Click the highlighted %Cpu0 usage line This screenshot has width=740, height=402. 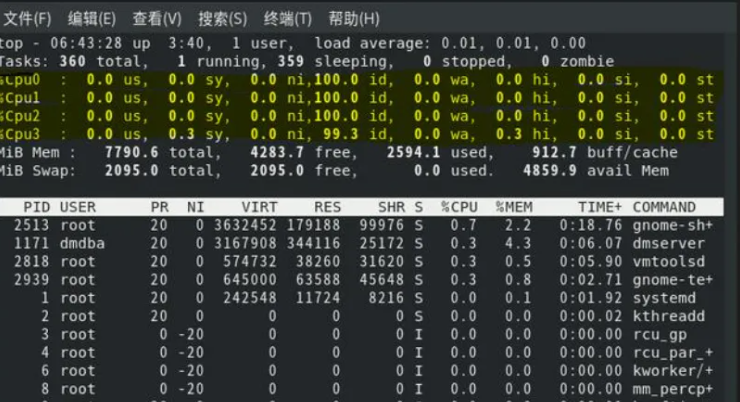tap(357, 79)
